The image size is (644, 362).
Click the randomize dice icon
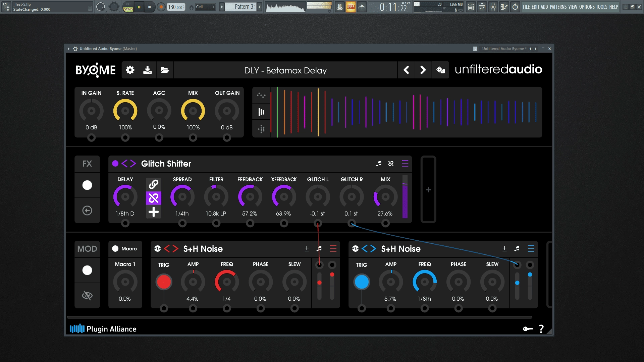(440, 70)
